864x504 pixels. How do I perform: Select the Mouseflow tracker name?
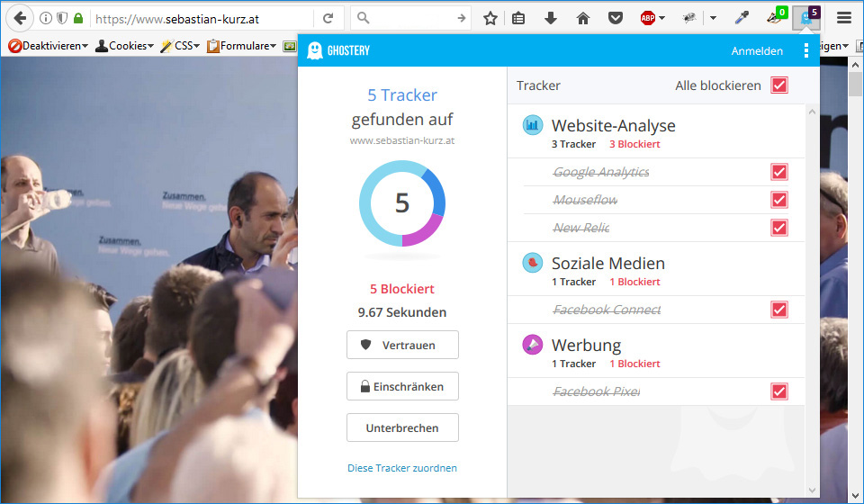point(585,200)
